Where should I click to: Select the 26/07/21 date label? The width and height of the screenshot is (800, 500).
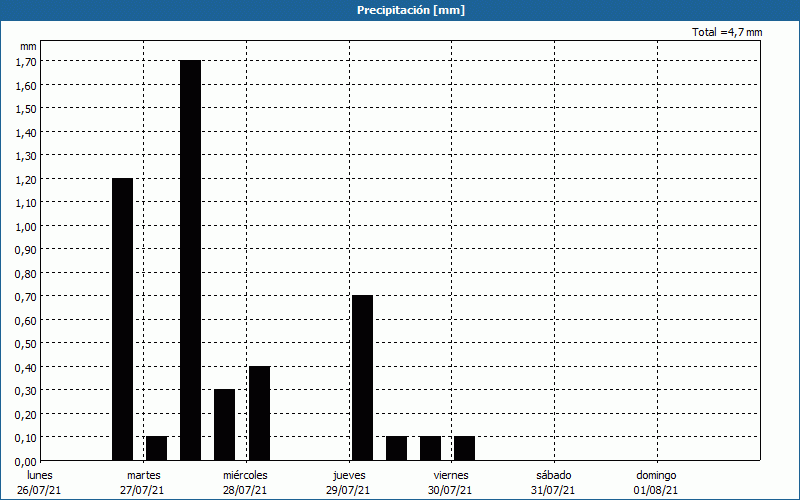pos(39,490)
